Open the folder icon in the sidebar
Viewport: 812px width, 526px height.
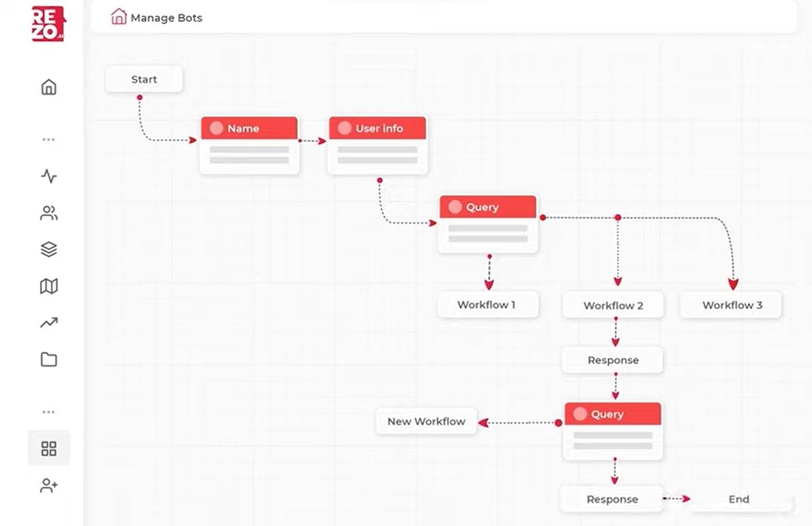[x=49, y=359]
